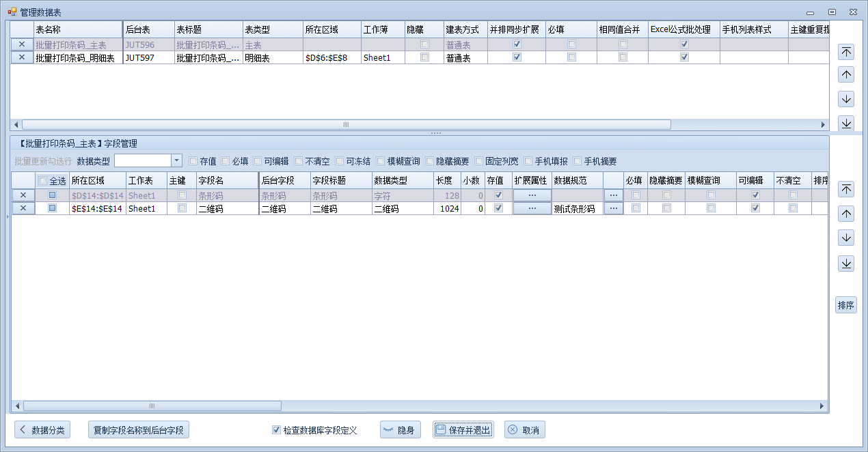The image size is (868, 452).
Task: Move field row to top in lower panel
Action: click(x=846, y=190)
